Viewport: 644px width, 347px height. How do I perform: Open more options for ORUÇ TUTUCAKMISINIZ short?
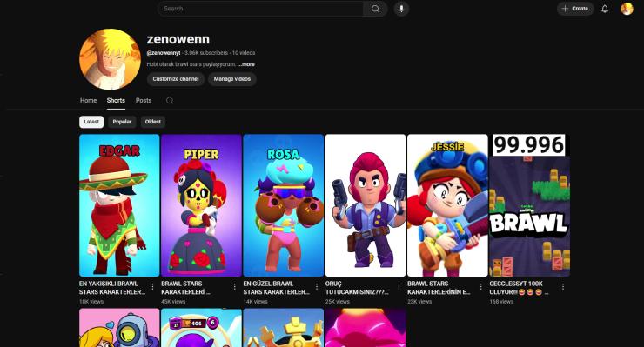click(399, 286)
